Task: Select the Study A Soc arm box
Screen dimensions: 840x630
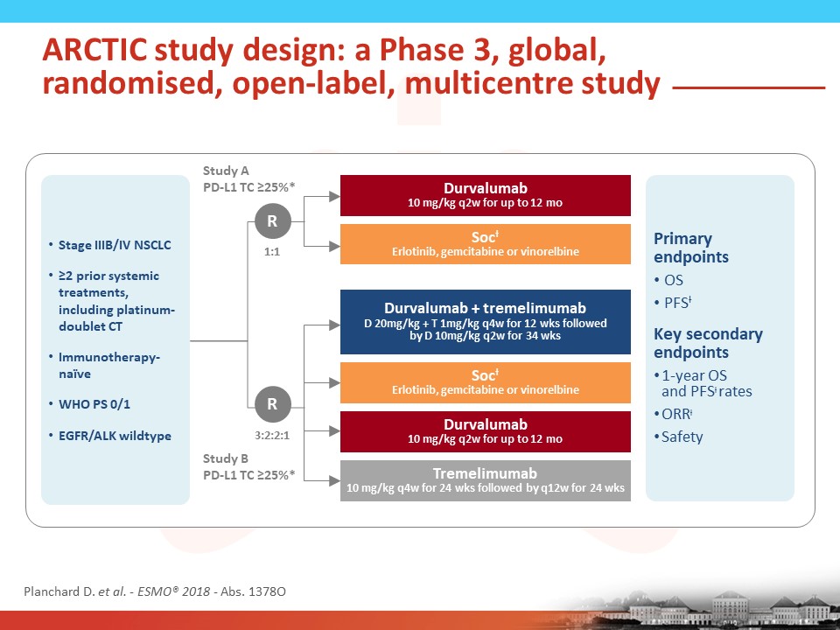Action: [x=486, y=244]
